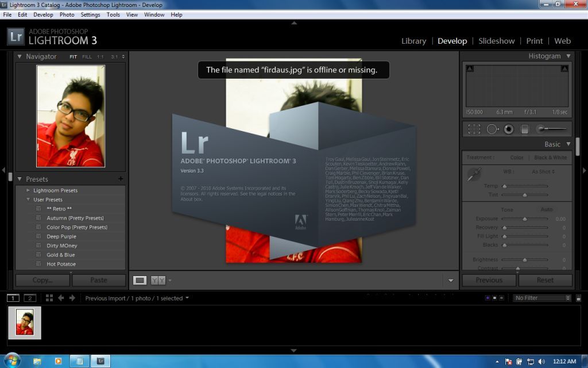
Task: Switch to the Library module
Action: pos(413,41)
